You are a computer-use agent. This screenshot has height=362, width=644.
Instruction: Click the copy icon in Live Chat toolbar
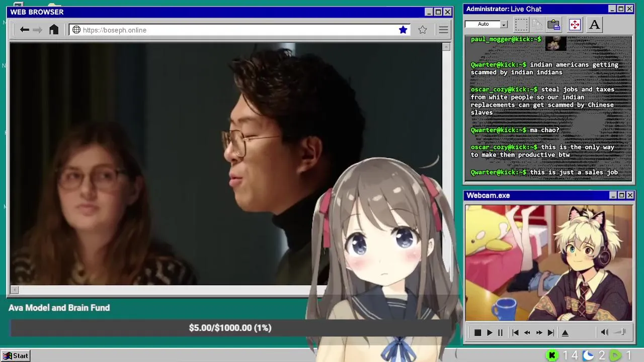(537, 24)
